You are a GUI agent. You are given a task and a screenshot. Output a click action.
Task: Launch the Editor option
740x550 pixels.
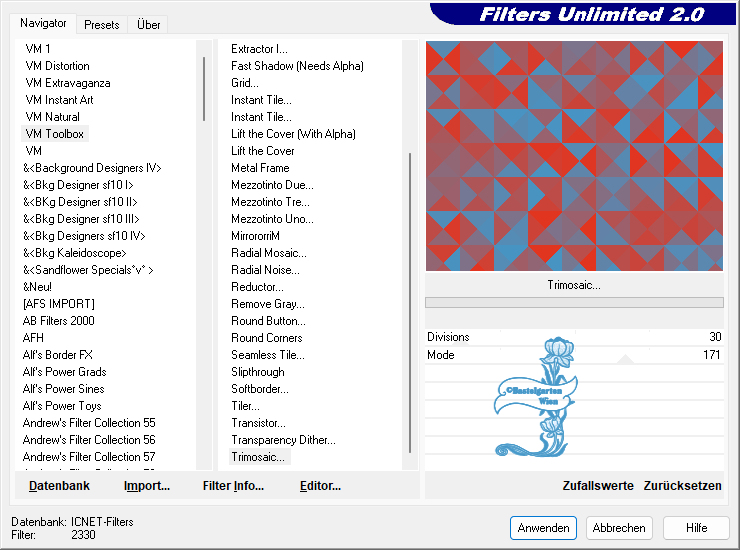pyautogui.click(x=320, y=486)
